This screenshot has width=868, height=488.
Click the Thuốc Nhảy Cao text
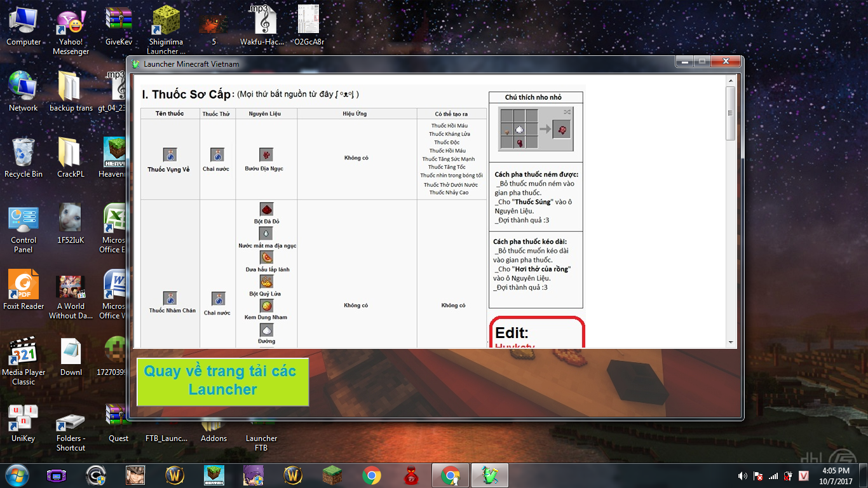click(x=449, y=193)
